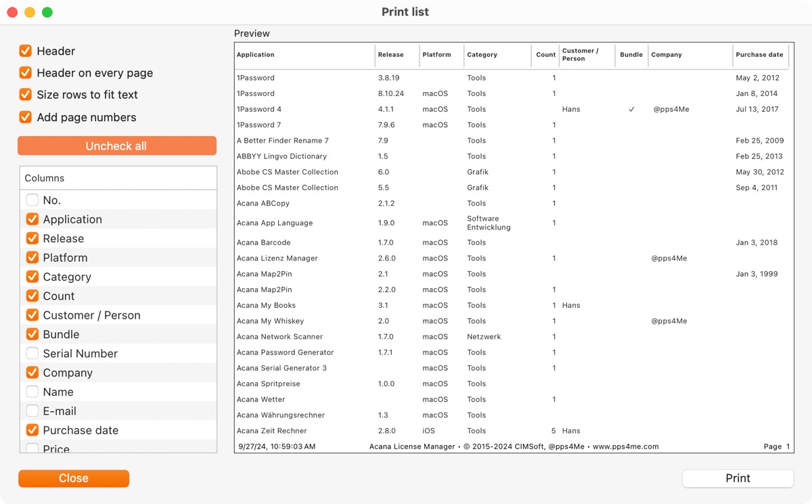Click the 'Software Entwicklung' category cell
The width and height of the screenshot is (812, 504).
[489, 223]
